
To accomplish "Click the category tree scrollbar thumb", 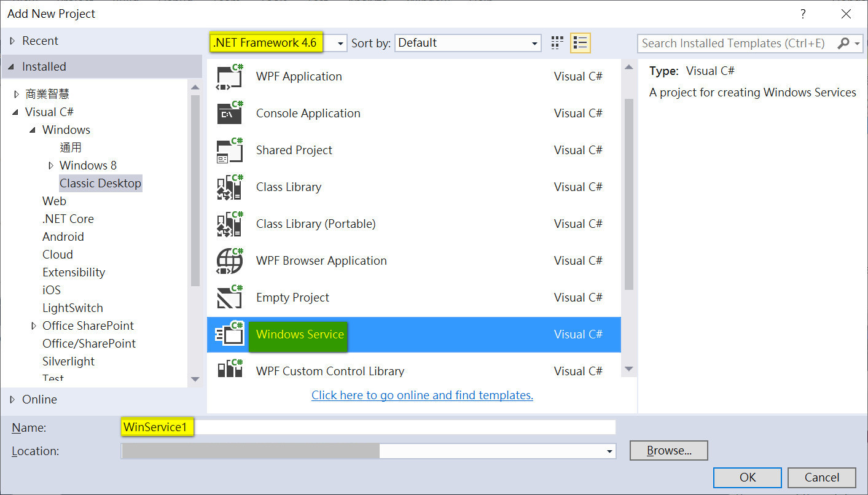I will pyautogui.click(x=195, y=190).
